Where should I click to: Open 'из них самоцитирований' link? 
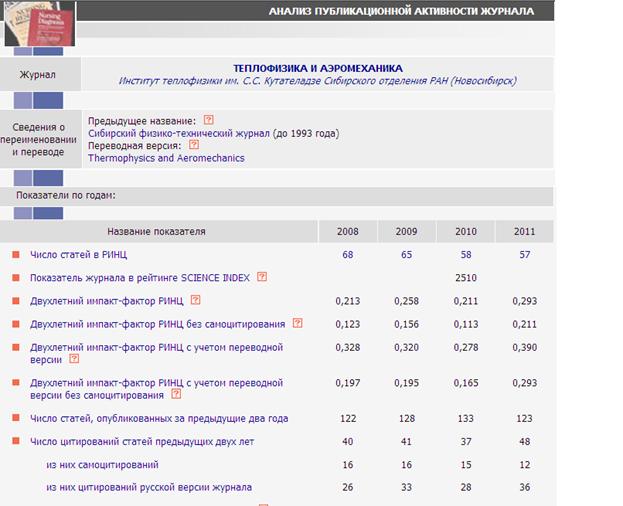click(x=103, y=464)
